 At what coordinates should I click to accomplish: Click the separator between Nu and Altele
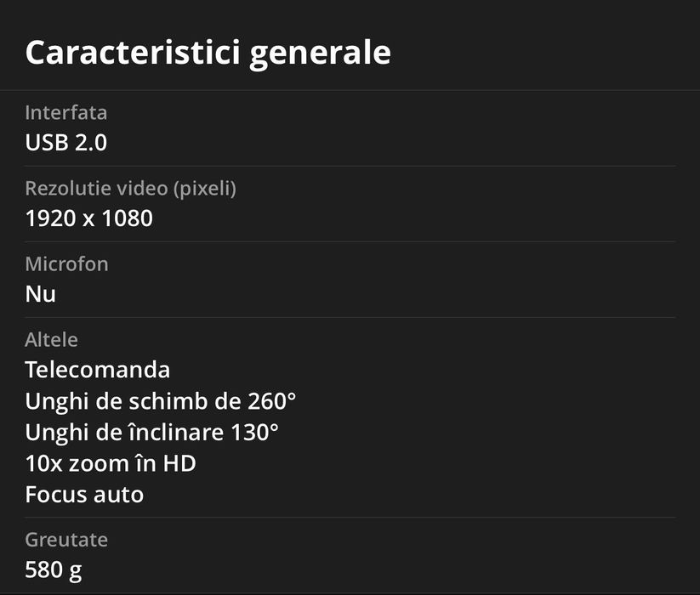[350, 317]
